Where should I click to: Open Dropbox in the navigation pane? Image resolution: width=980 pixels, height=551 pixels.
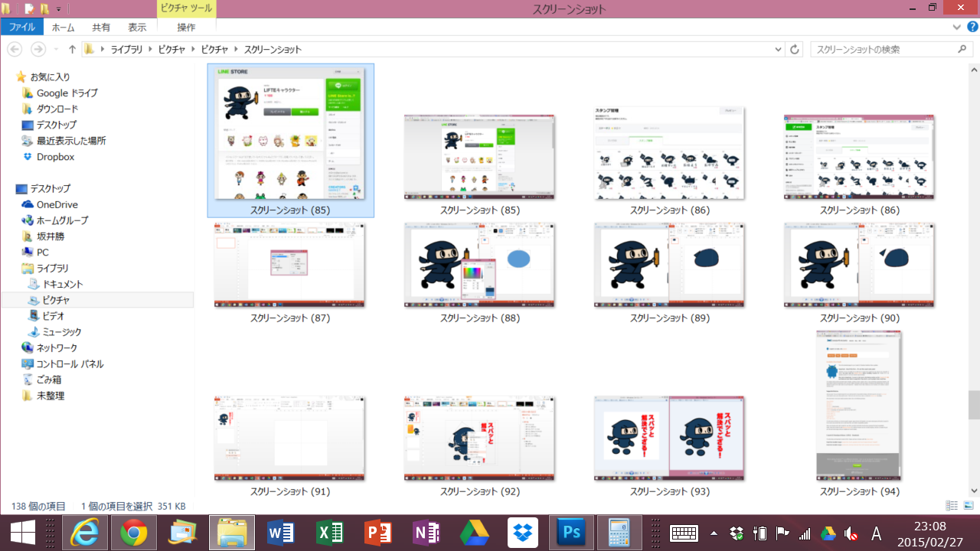tap(55, 157)
